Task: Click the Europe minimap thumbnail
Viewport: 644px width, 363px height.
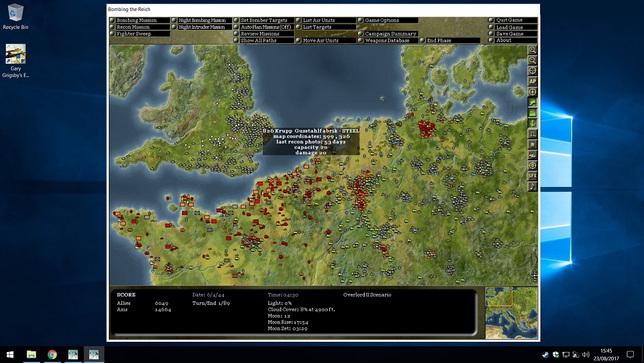Action: 511,313
